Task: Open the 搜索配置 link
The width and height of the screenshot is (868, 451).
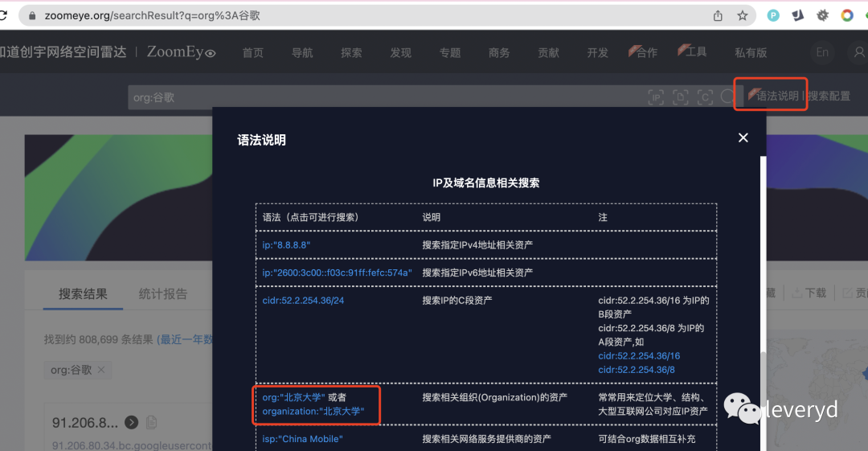Action: click(x=829, y=96)
